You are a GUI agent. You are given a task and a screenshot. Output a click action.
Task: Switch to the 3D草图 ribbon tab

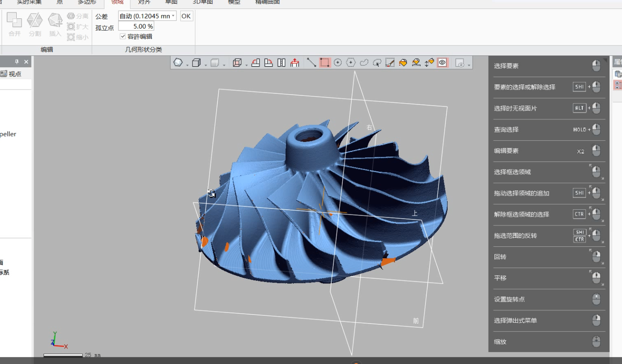[x=203, y=3]
